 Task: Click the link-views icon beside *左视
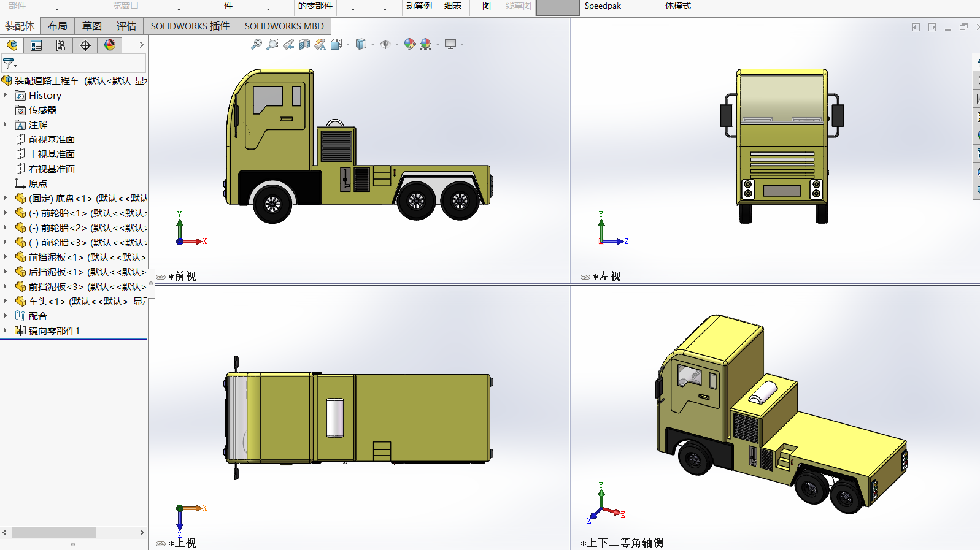[585, 277]
